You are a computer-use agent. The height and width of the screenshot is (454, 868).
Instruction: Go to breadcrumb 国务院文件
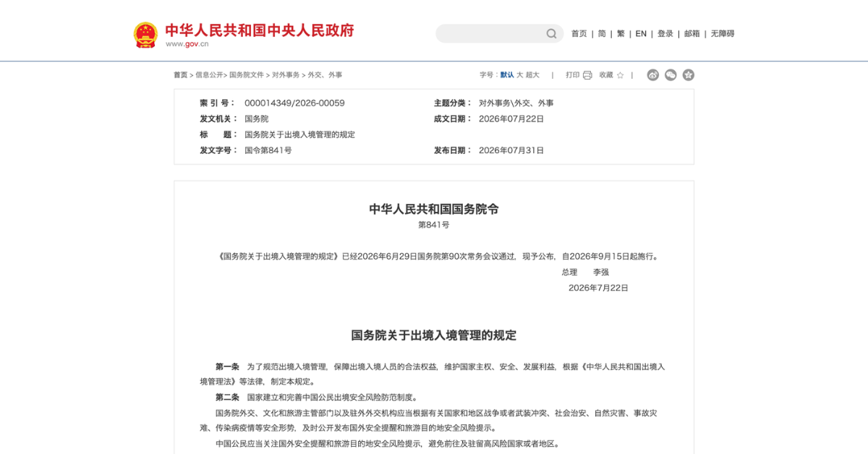[247, 75]
